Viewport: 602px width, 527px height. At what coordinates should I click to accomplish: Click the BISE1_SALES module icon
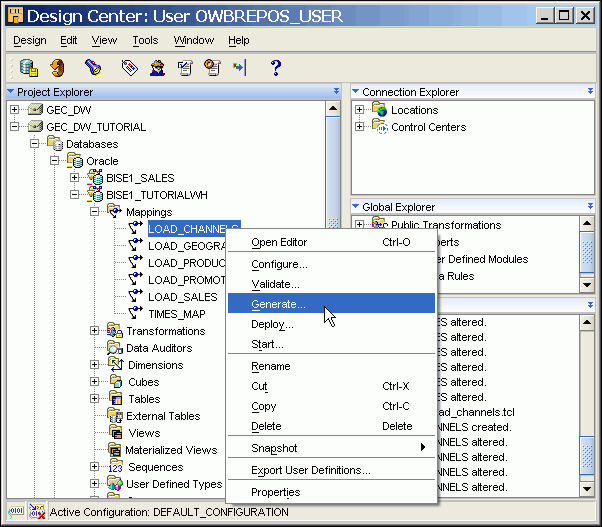point(95,177)
